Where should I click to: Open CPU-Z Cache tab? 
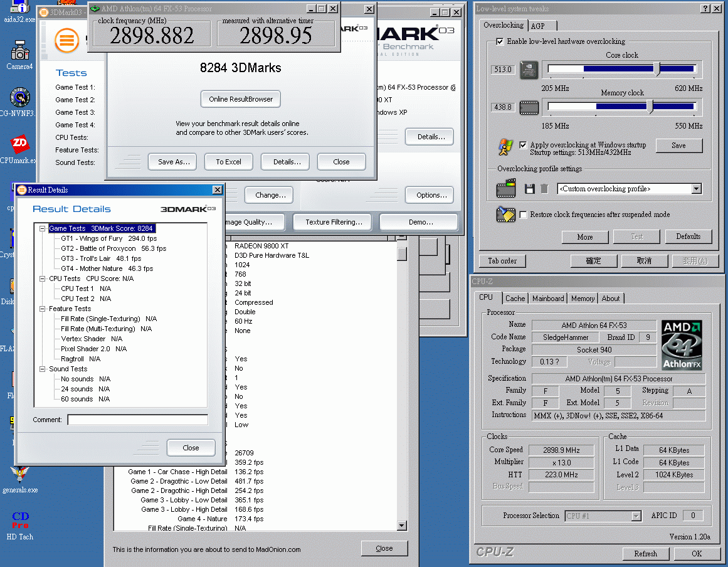click(x=515, y=298)
